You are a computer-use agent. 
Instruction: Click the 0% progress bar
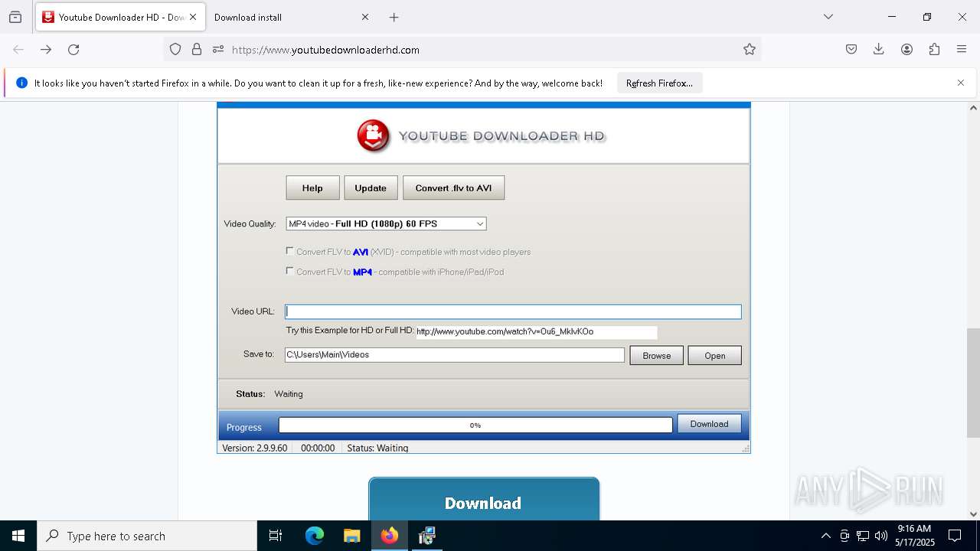(475, 425)
